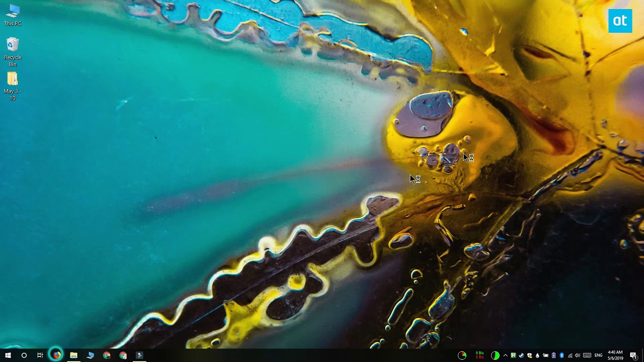Click the red-green pie chart tray meter
This screenshot has width=644, height=362.
click(462, 355)
